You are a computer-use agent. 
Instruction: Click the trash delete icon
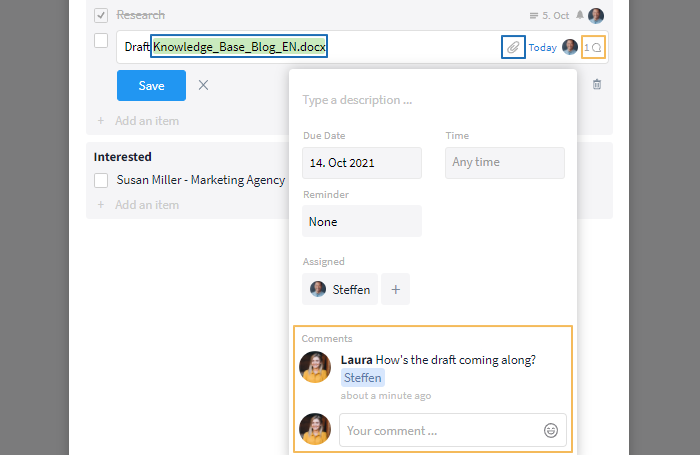tap(597, 85)
